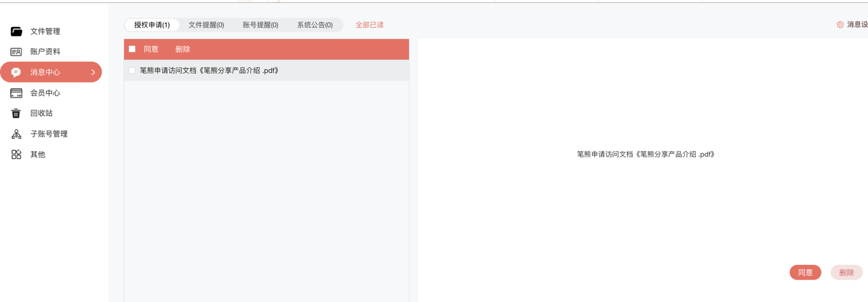Toggle the select-all checkbox in the red header
Screen dimensions: 868x302
click(x=132, y=49)
